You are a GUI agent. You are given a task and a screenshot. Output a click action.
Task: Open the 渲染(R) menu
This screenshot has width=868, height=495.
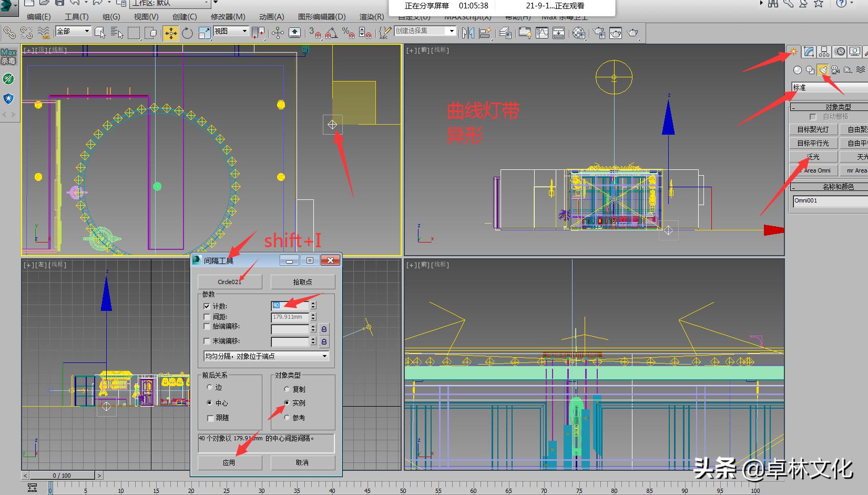(371, 17)
